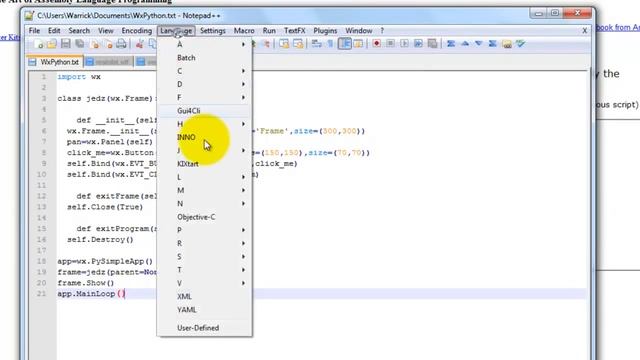Expand the C languages submenu
The image size is (640, 360).
[204, 71]
